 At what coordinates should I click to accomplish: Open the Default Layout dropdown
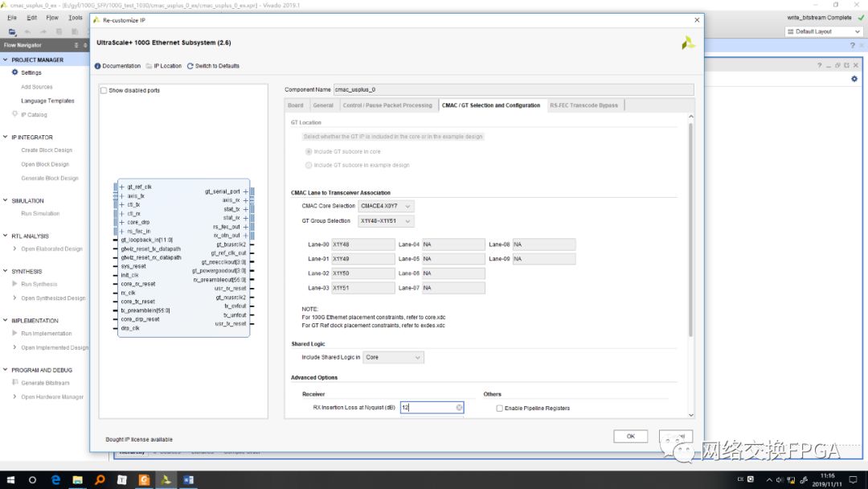tap(824, 31)
